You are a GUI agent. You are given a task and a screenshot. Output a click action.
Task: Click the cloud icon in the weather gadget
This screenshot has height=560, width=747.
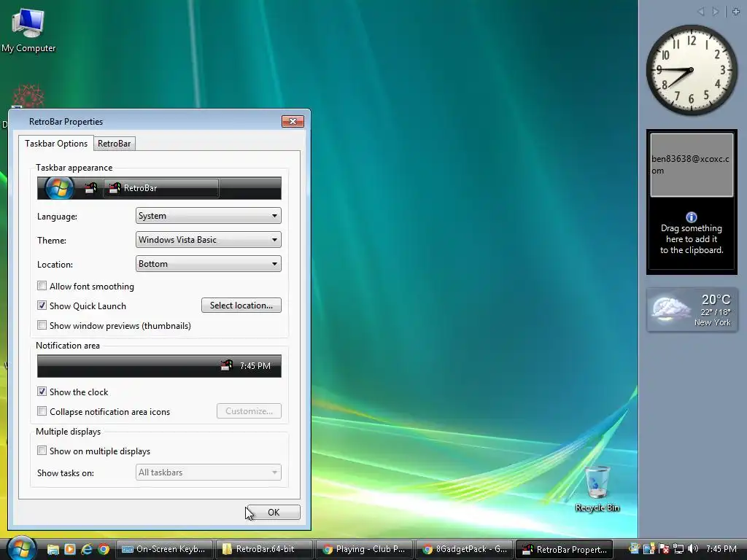point(671,308)
